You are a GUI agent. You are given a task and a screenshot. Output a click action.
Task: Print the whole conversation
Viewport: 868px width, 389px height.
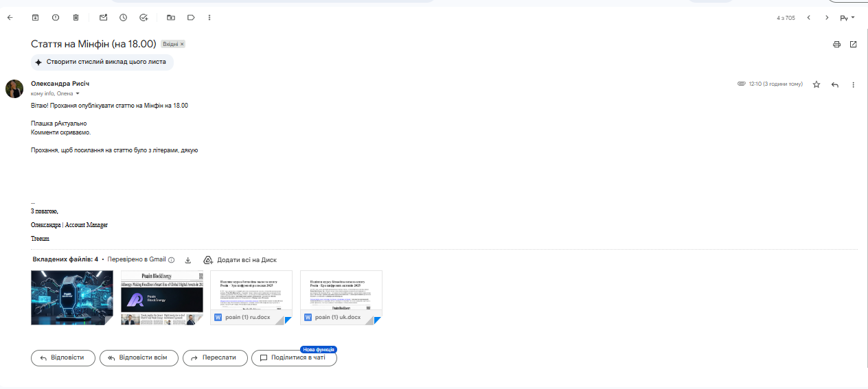point(836,44)
